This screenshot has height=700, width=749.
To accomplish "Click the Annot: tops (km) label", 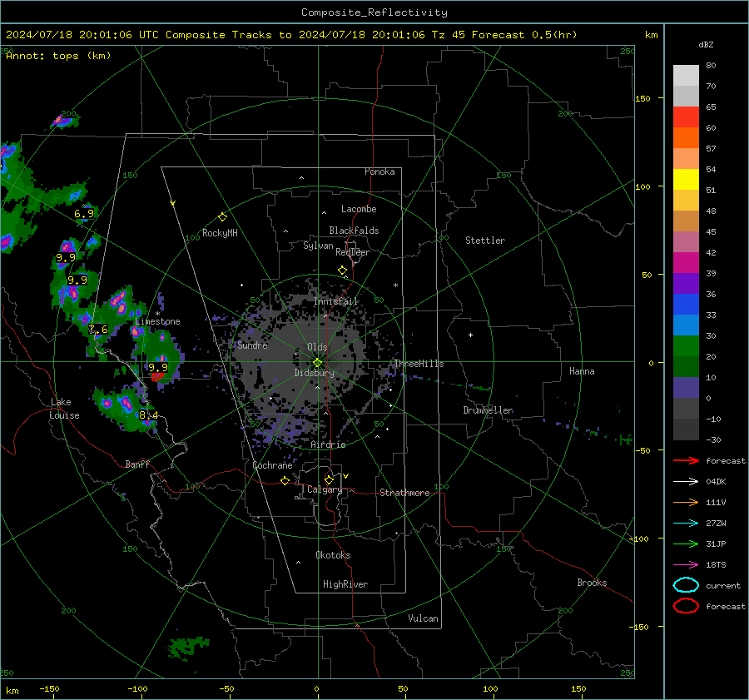I will [58, 56].
